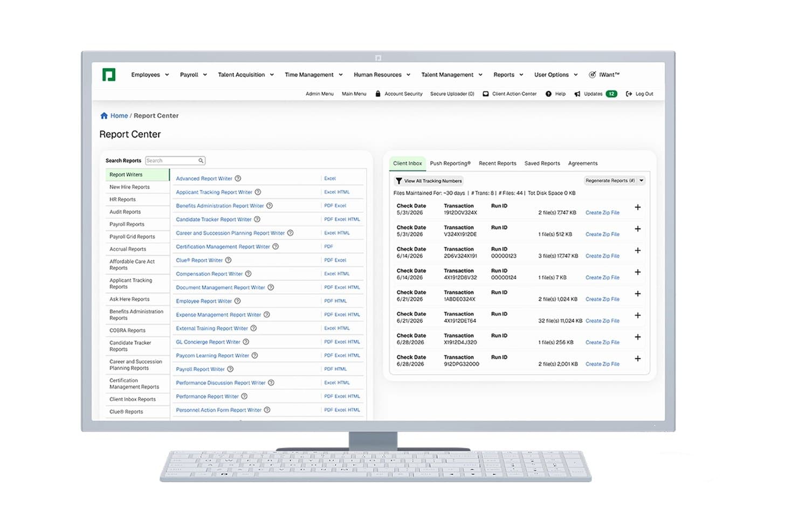
Task: Click the Admin Menu link
Action: click(320, 94)
